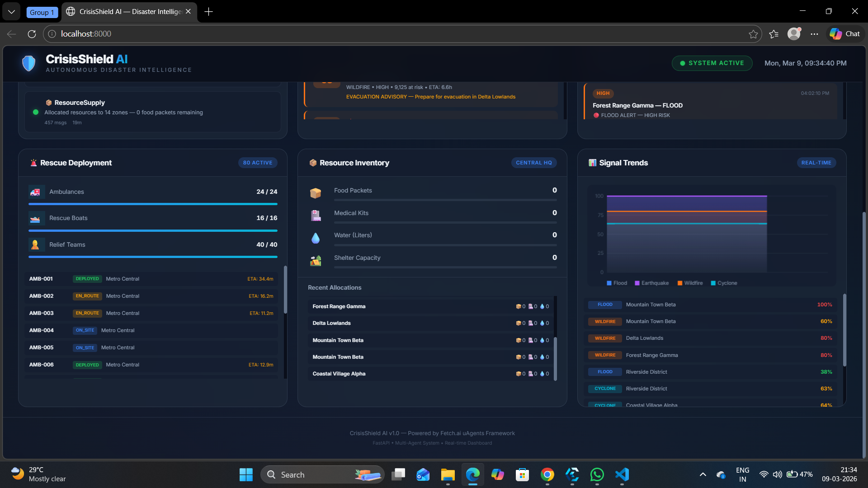Select the CrisisShield AI browser tab

(x=129, y=12)
